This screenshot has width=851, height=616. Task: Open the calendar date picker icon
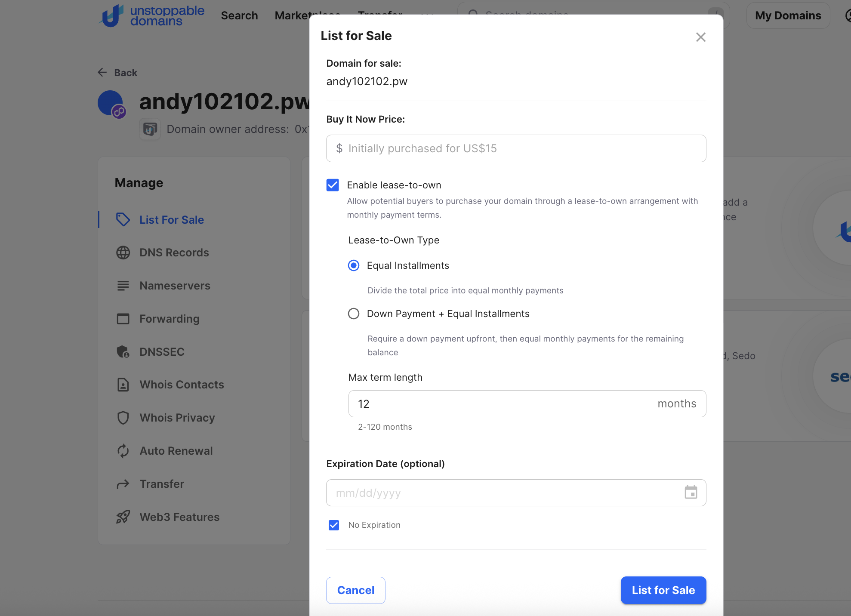(691, 493)
